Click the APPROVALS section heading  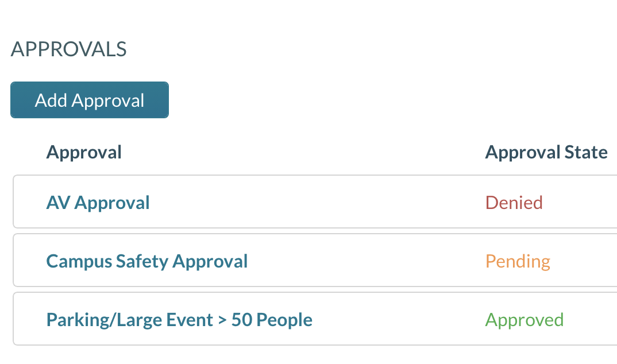click(68, 49)
